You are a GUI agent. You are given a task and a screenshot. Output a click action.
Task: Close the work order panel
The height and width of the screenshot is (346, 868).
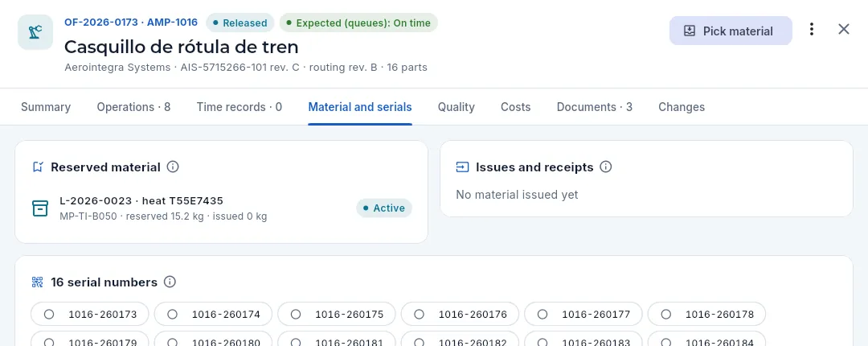coord(844,30)
